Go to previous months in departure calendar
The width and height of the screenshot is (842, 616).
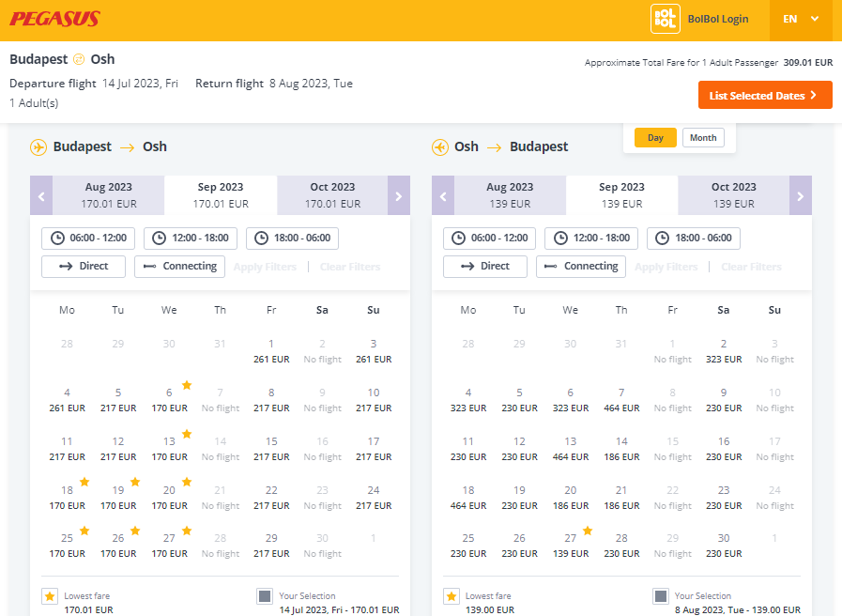pos(41,195)
